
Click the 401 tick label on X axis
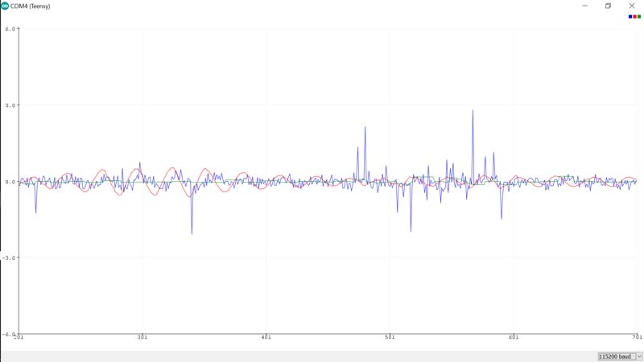[x=266, y=337]
